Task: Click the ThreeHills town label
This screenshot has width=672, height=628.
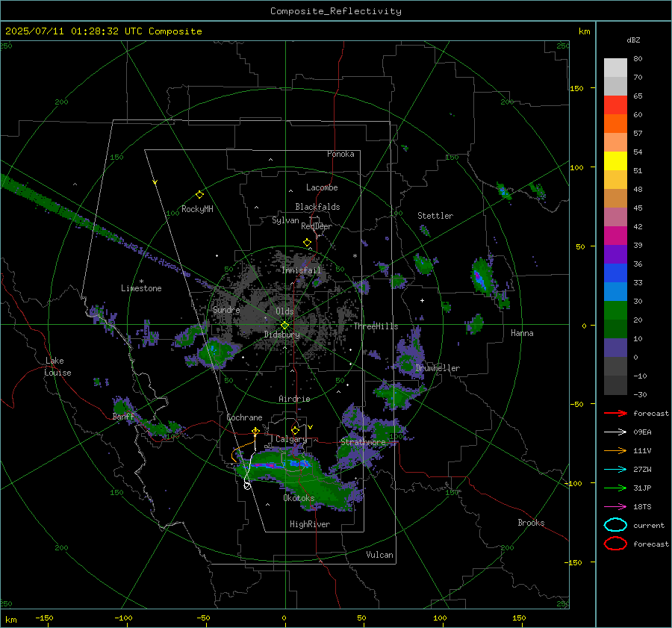Action: [376, 326]
